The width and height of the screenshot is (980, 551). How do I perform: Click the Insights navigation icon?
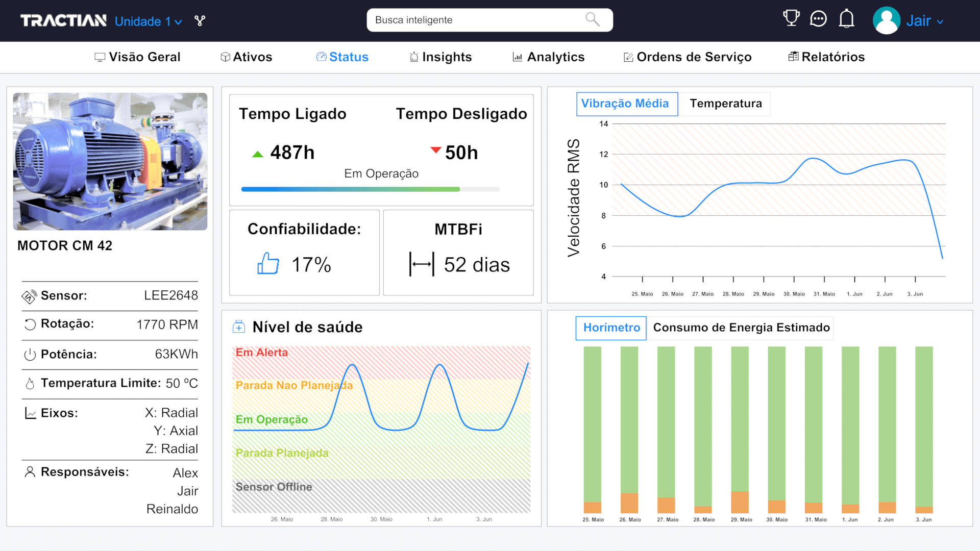[x=411, y=57]
